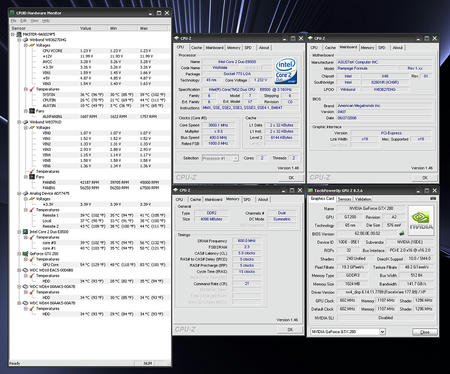Click the Voltages icon under Winbond W83627DHG
The height and width of the screenshot is (374, 450).
click(x=32, y=45)
